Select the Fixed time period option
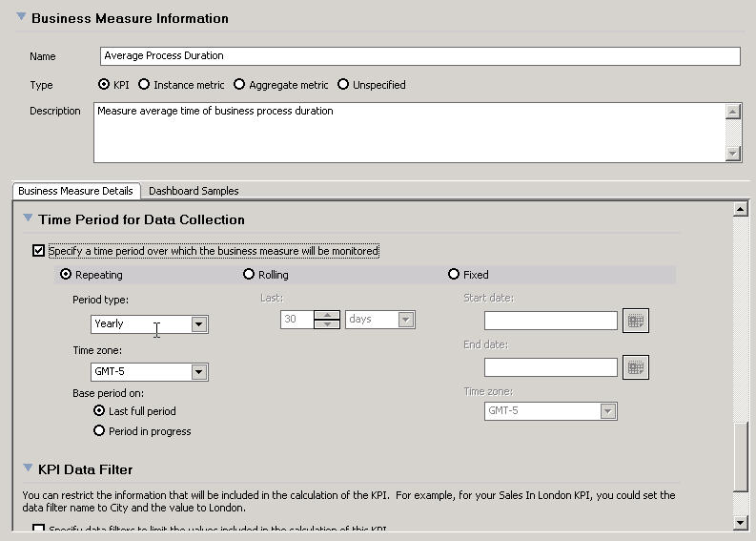This screenshot has width=756, height=541. tap(454, 275)
